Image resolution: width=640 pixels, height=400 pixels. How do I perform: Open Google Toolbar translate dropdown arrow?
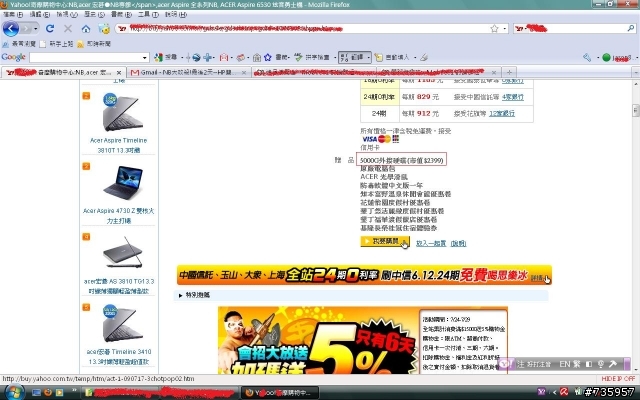pyautogui.click(x=368, y=58)
